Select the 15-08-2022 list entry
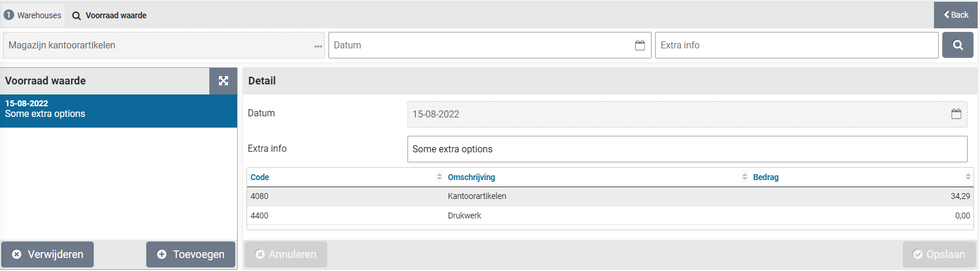 [118, 109]
